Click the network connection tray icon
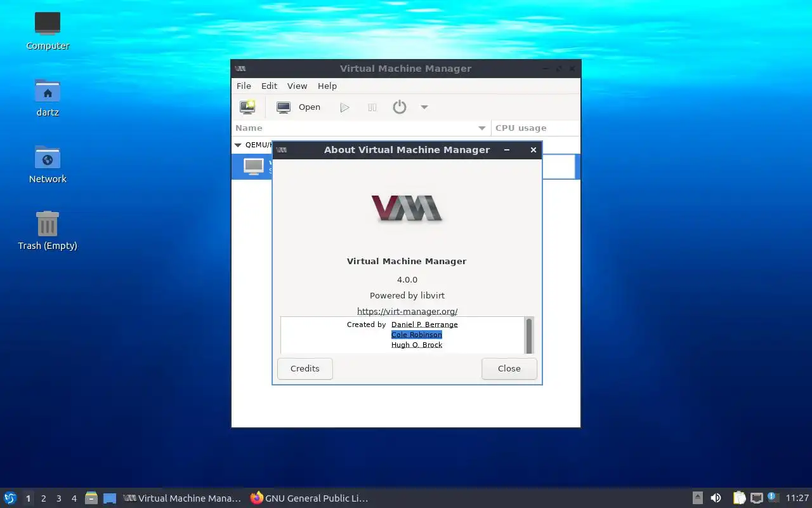 pos(756,498)
